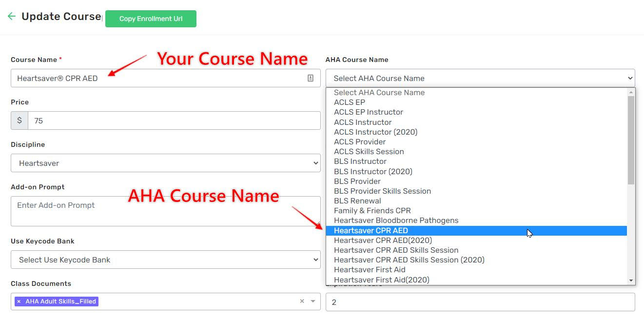The image size is (644, 322).
Task: Click the Update Course page title
Action: pos(61,16)
